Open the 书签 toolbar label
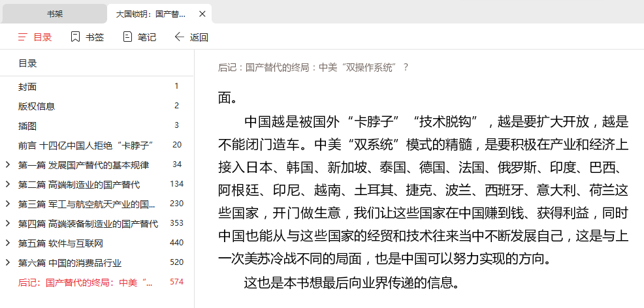Screen dimensions: 644x308 tap(95, 37)
